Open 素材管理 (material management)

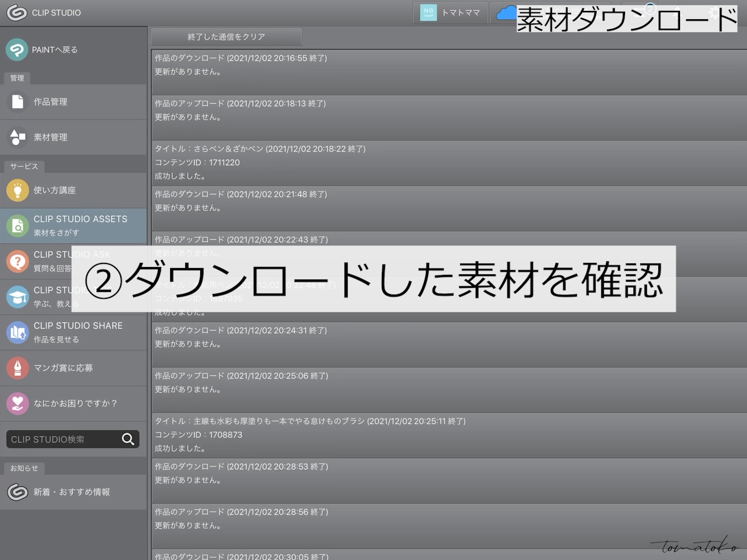[x=50, y=137]
